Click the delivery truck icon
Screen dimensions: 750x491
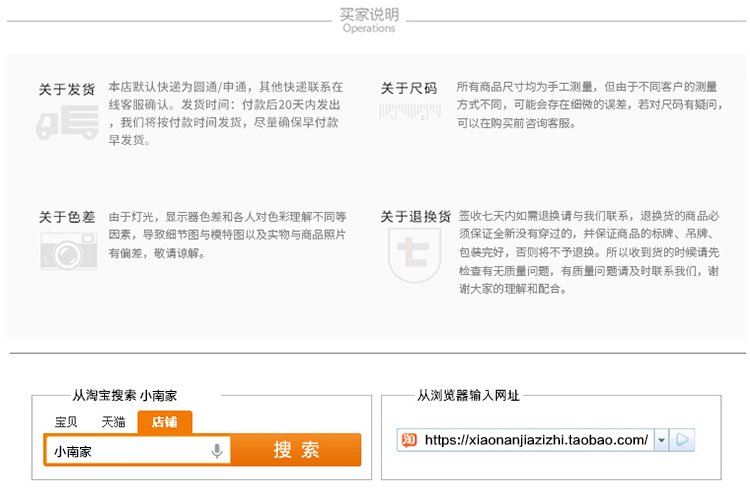[66, 125]
